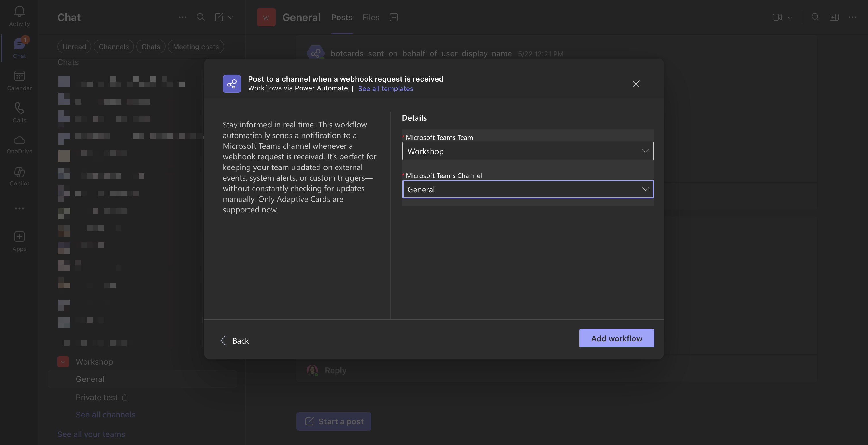This screenshot has height=445, width=868.
Task: Open Calendar in the left rail
Action: (x=19, y=81)
